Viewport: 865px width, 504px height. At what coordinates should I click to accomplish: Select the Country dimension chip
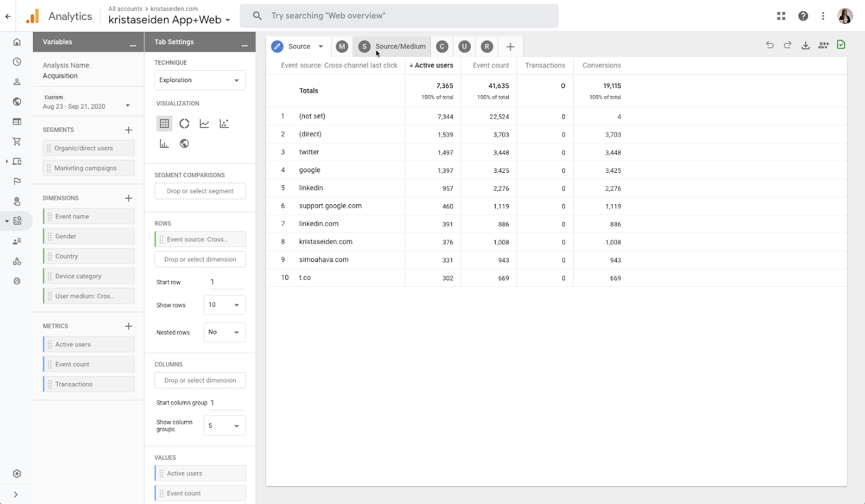[x=89, y=257]
